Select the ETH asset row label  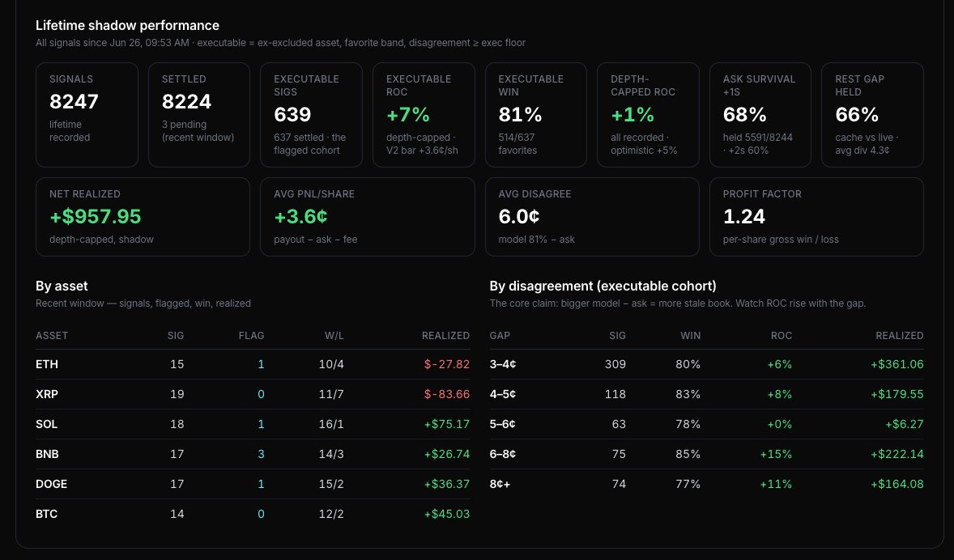(x=47, y=364)
